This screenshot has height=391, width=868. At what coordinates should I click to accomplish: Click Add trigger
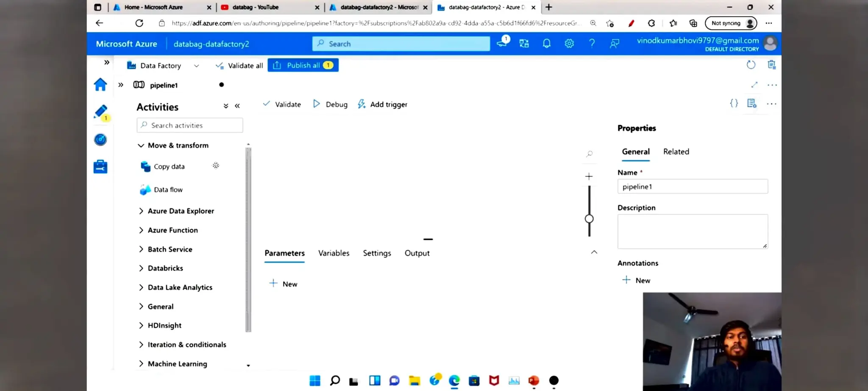click(382, 104)
